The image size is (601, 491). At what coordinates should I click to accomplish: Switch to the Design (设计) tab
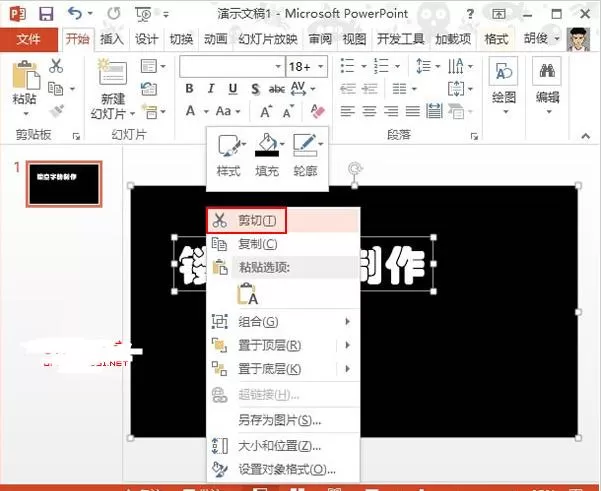[146, 39]
